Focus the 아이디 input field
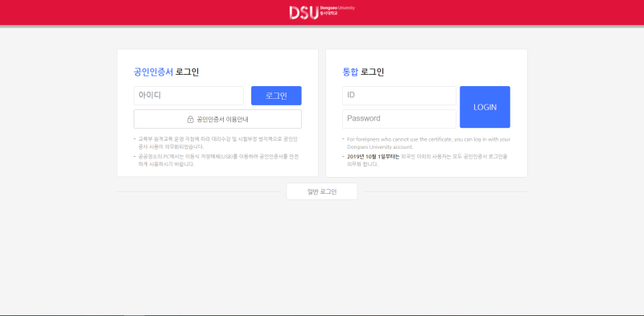Image resolution: width=644 pixels, height=316 pixels. coord(188,96)
